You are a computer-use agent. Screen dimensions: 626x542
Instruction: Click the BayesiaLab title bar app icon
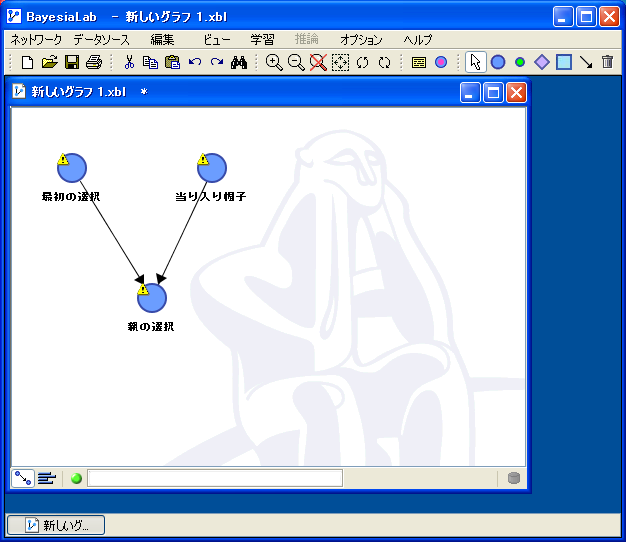pyautogui.click(x=14, y=16)
